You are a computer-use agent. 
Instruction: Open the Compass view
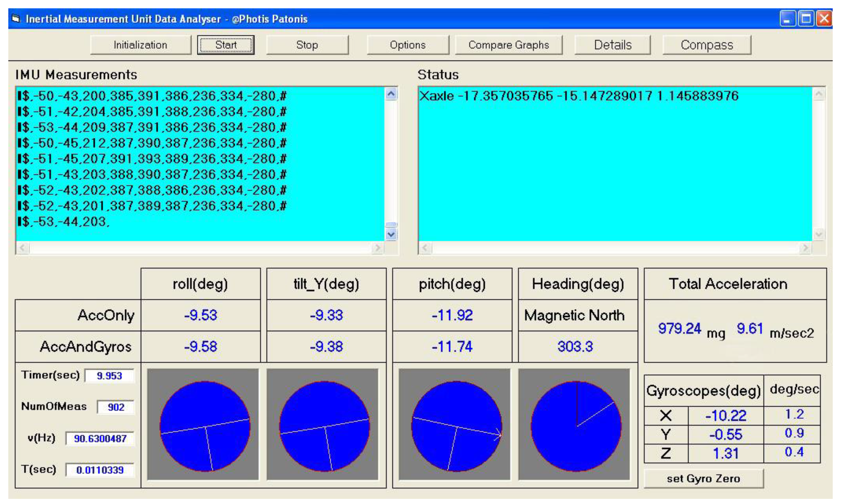[x=707, y=45]
